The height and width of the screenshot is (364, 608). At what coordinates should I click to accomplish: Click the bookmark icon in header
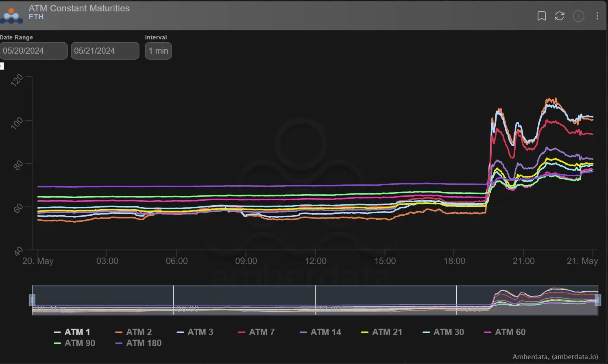[x=541, y=16]
